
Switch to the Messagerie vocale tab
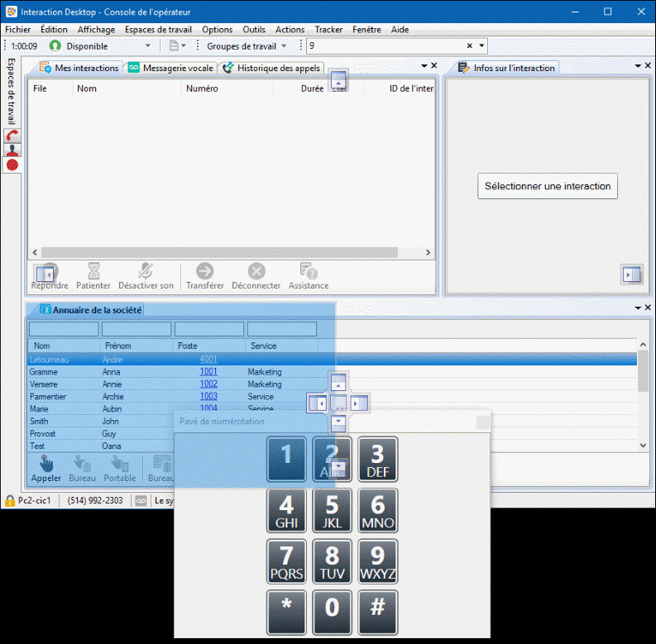(x=172, y=68)
